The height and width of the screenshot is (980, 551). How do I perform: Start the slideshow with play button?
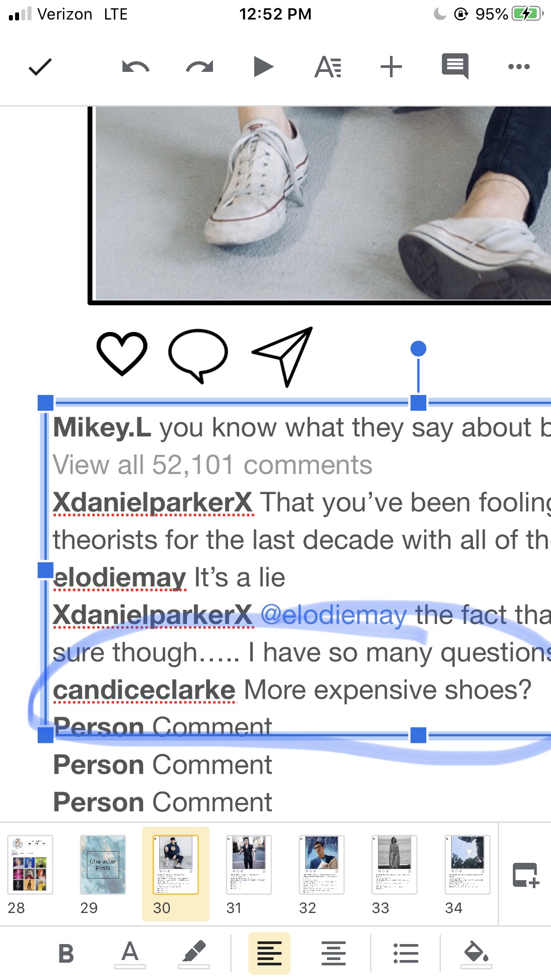264,67
